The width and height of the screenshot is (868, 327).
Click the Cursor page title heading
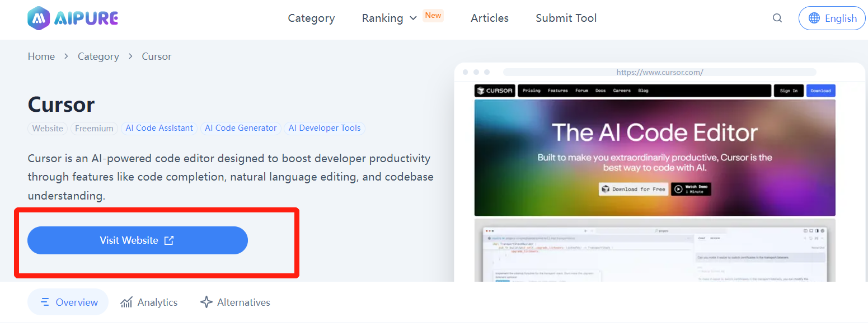point(62,105)
